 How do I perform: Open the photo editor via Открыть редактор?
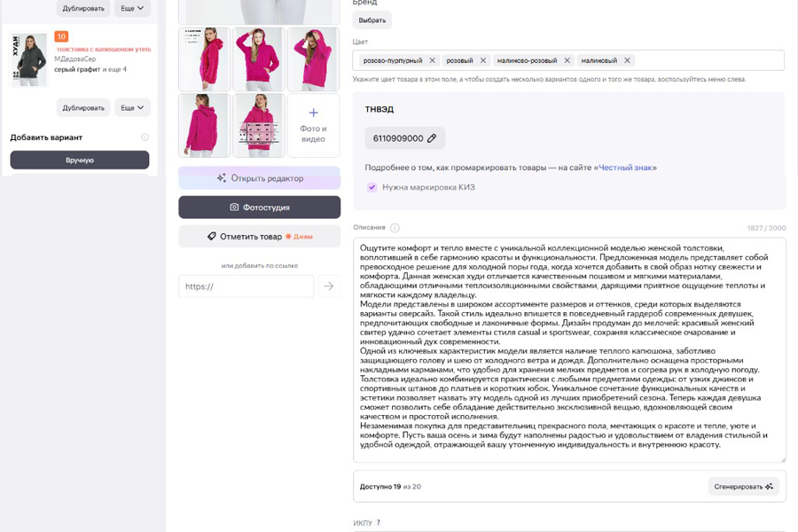(260, 178)
